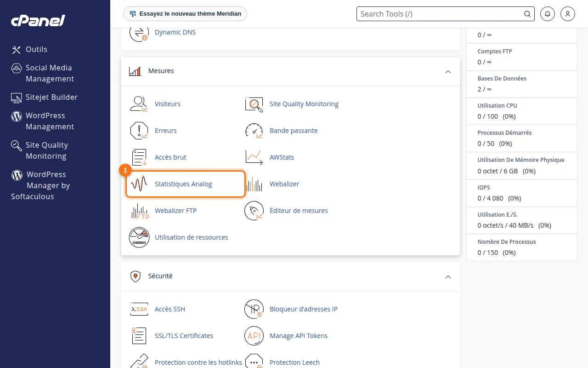Open the Accès SSH terminal icon
Viewport: 588px width, 368px height.
coord(139,309)
